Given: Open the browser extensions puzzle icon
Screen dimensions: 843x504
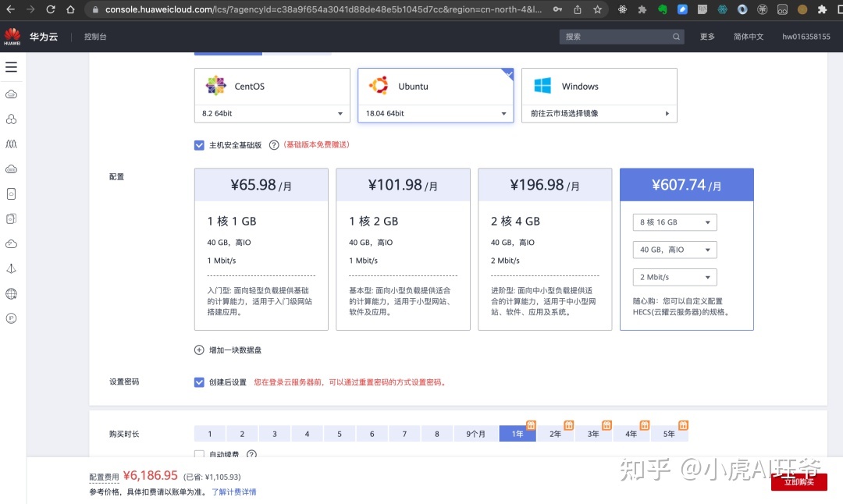Looking at the screenshot, I should pos(822,9).
